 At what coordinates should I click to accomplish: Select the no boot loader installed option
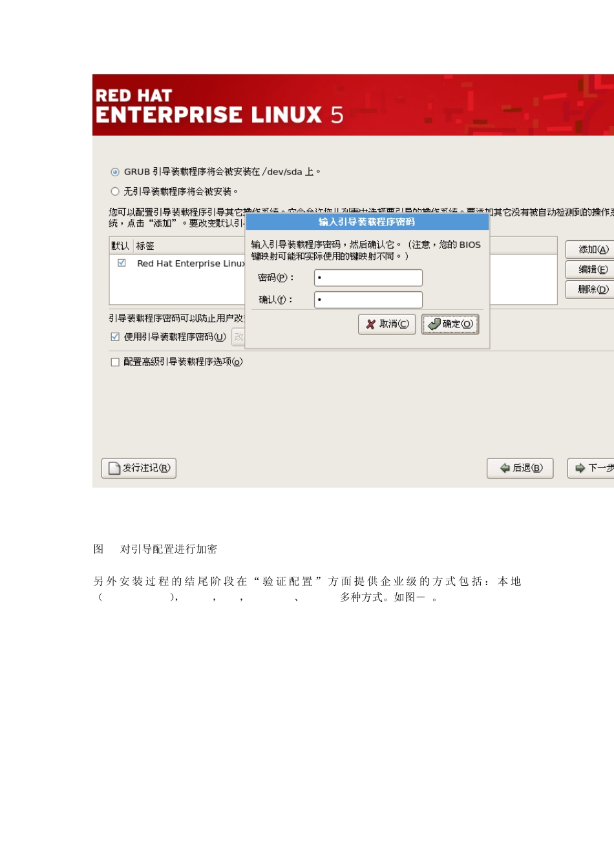[115, 191]
